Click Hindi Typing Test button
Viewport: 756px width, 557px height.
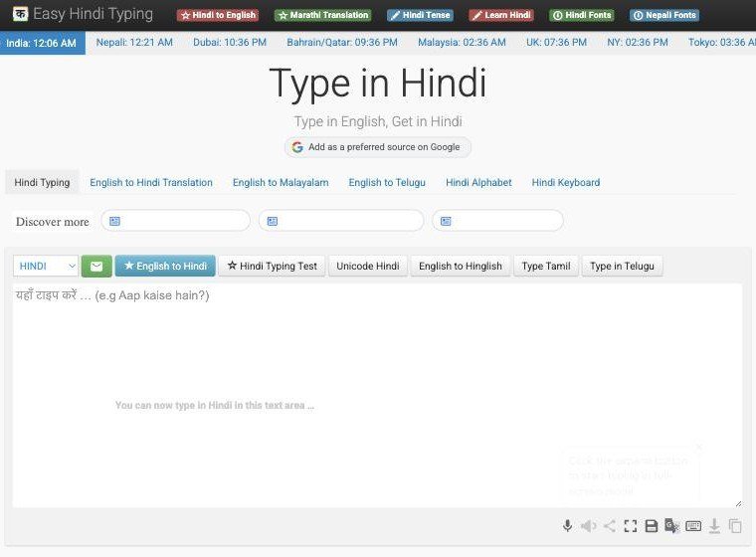pos(272,267)
